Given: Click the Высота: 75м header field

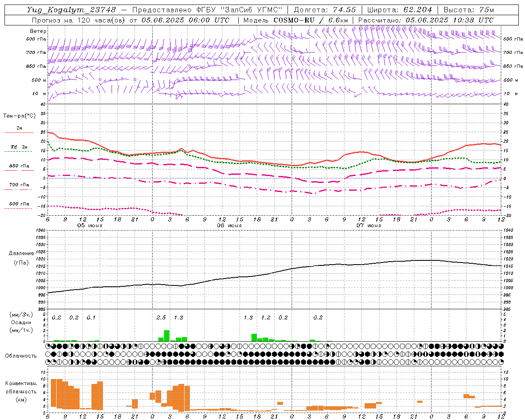Looking at the screenshot, I should (x=468, y=10).
